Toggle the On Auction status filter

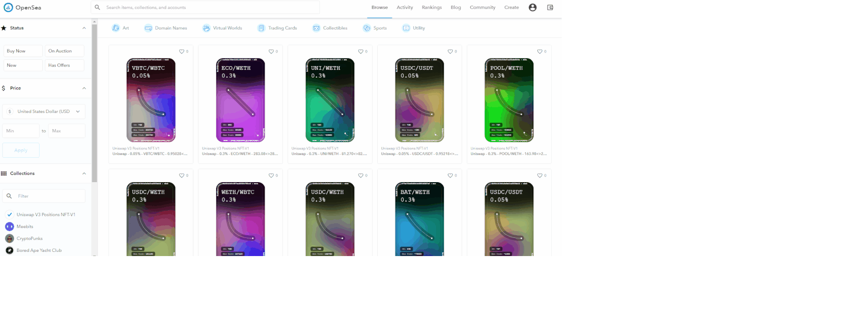coord(65,51)
